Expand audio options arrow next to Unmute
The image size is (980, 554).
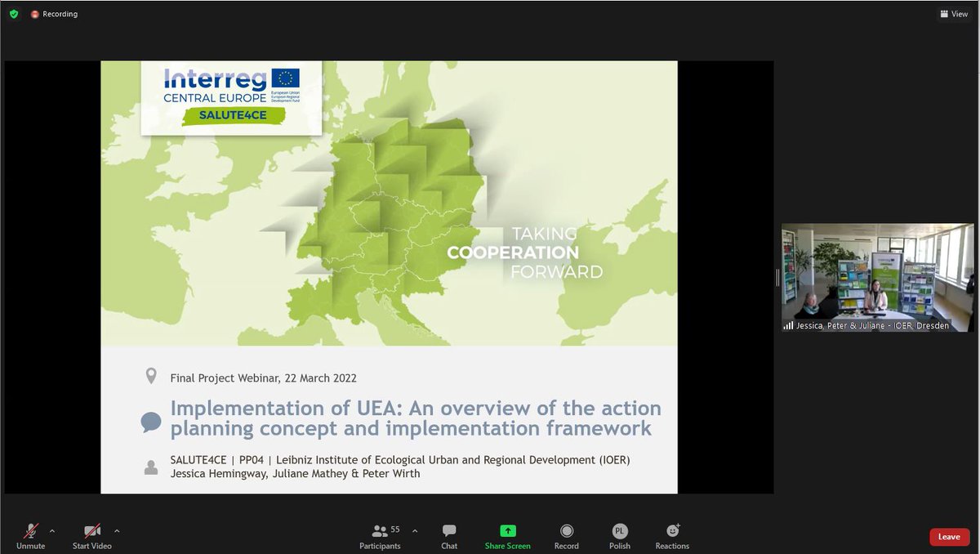coord(52,530)
